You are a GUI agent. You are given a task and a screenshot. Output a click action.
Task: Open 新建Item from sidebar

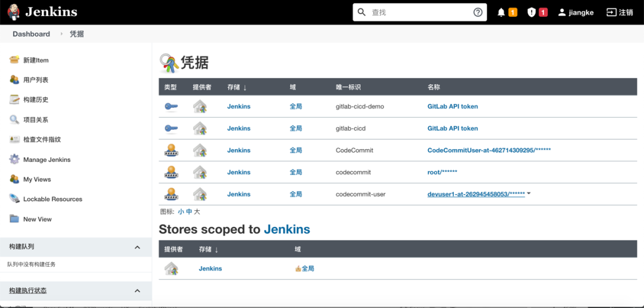pos(36,60)
